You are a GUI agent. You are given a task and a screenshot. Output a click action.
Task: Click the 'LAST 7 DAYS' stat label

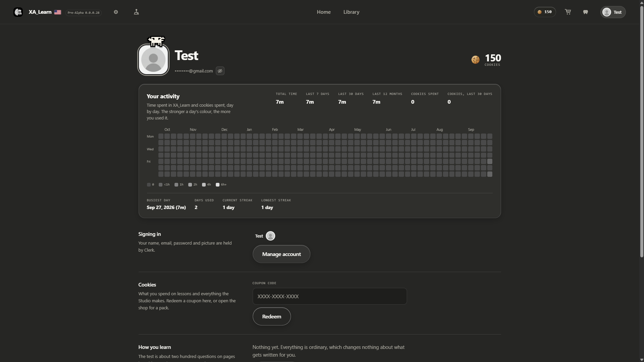pyautogui.click(x=317, y=94)
